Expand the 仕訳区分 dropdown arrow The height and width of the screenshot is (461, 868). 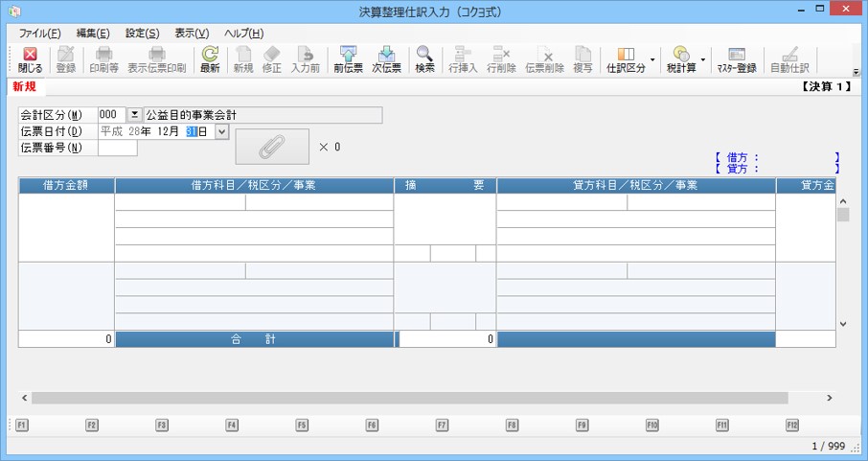(652, 59)
